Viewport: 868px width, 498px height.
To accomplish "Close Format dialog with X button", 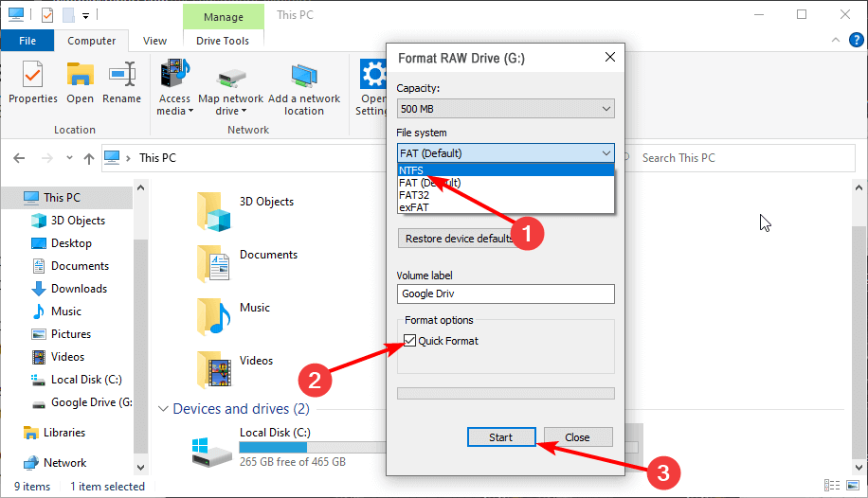I will (x=610, y=57).
